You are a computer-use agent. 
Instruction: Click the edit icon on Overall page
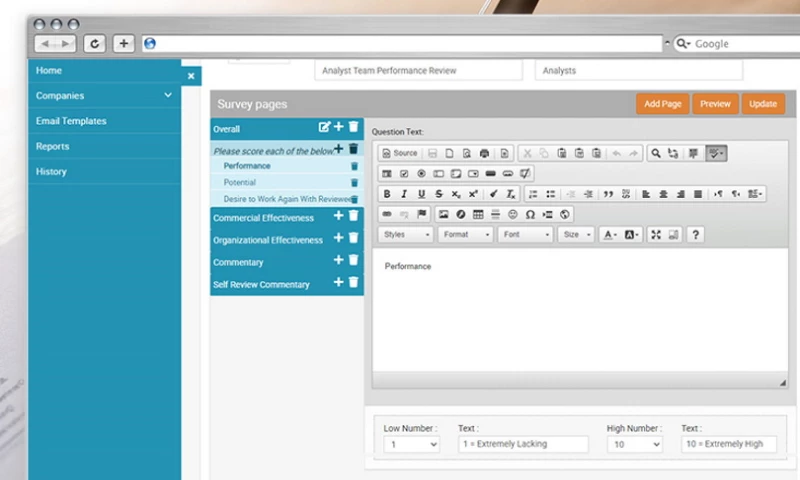click(324, 127)
